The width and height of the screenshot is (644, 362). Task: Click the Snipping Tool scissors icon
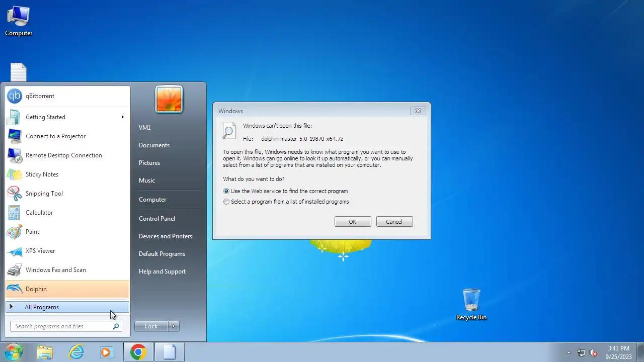tap(15, 194)
